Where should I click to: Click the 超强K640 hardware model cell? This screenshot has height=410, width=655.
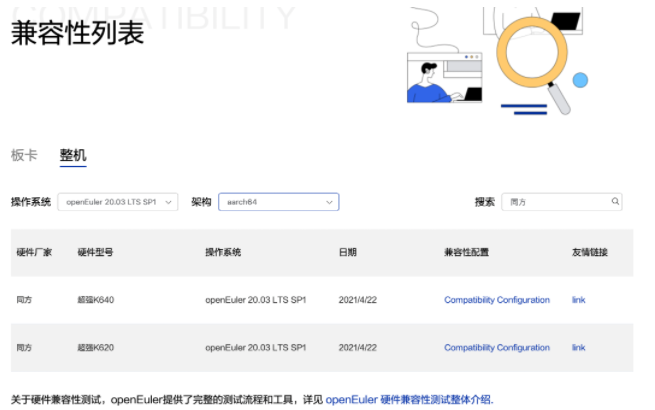click(96, 300)
